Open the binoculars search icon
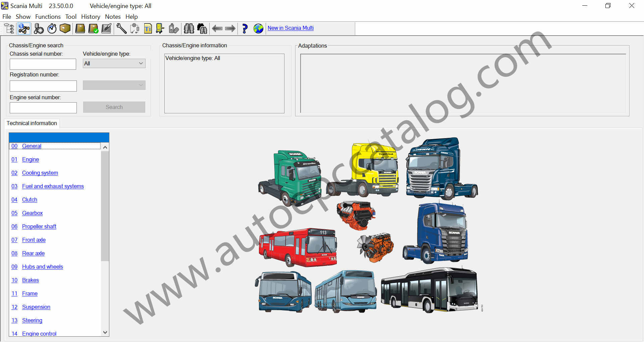Viewport: 644px width, 342px height. pyautogui.click(x=189, y=28)
